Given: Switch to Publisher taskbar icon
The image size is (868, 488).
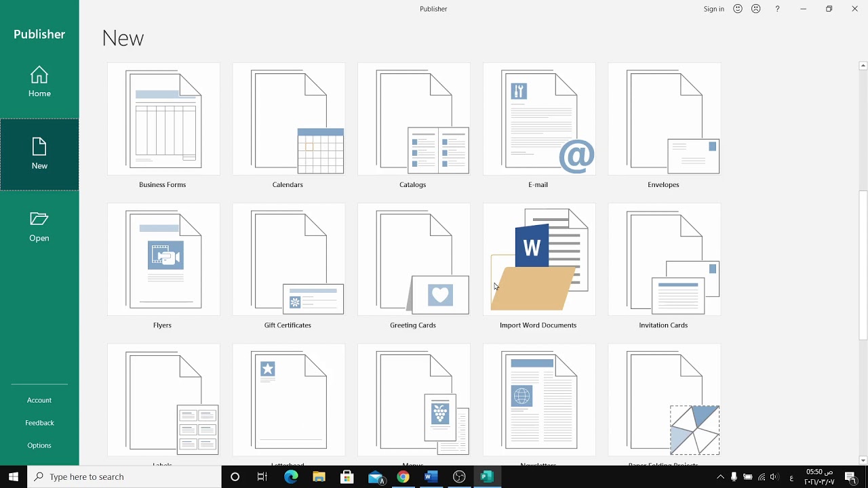Looking at the screenshot, I should click(x=487, y=476).
